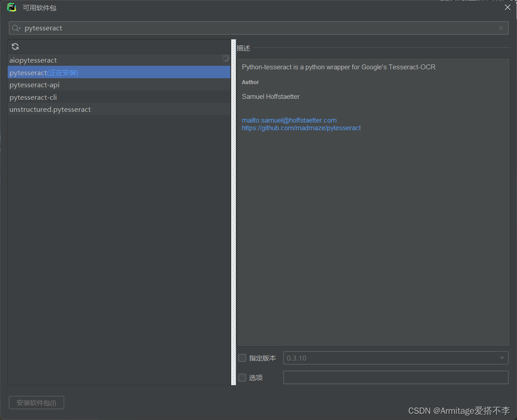Click the refresh packages list icon
Image resolution: width=517 pixels, height=420 pixels.
pyautogui.click(x=15, y=47)
